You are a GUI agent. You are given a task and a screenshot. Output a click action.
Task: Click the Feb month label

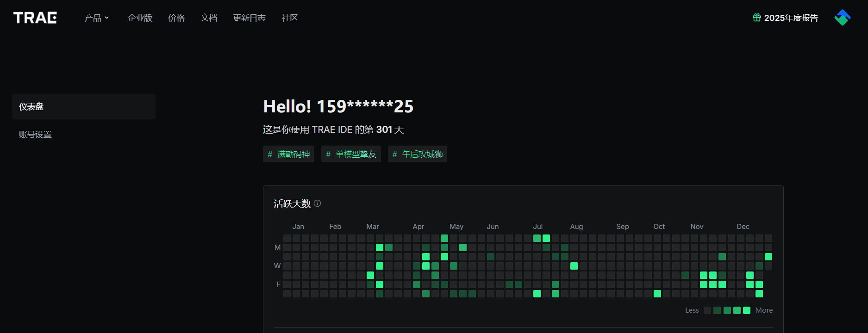335,227
